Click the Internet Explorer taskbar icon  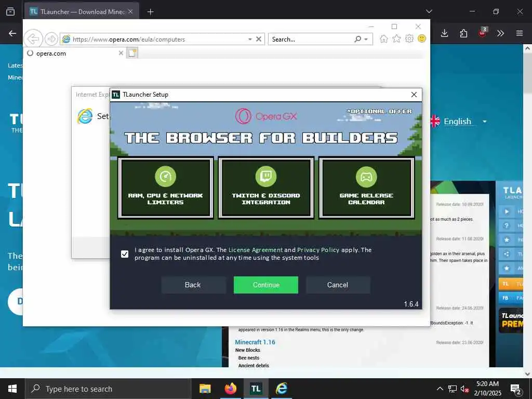pos(281,389)
